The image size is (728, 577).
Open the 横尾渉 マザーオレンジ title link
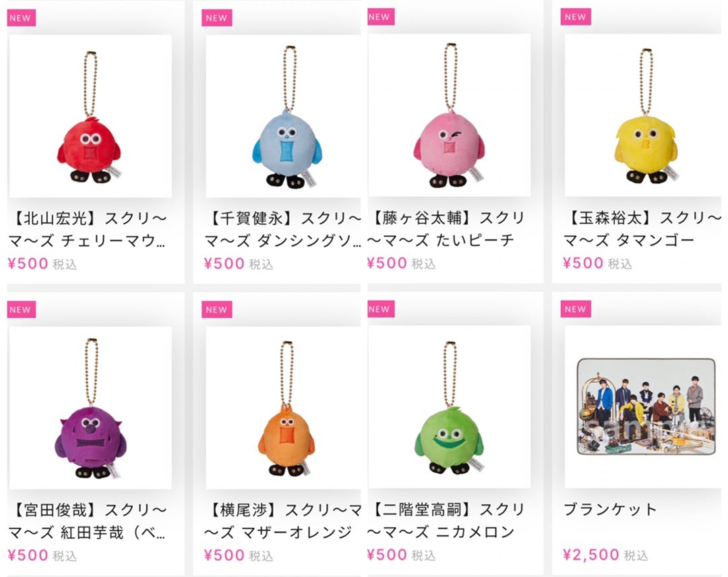point(282,521)
